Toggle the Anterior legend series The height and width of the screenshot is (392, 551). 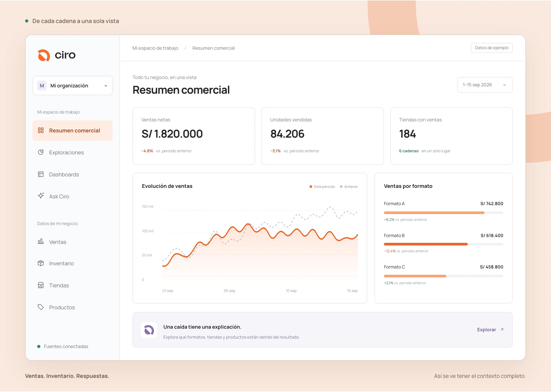point(349,187)
